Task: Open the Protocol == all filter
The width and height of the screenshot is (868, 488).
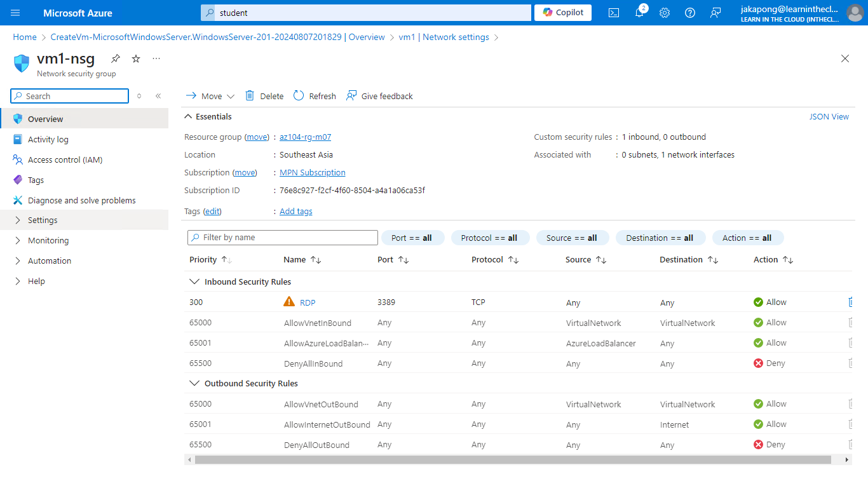Action: click(x=489, y=238)
